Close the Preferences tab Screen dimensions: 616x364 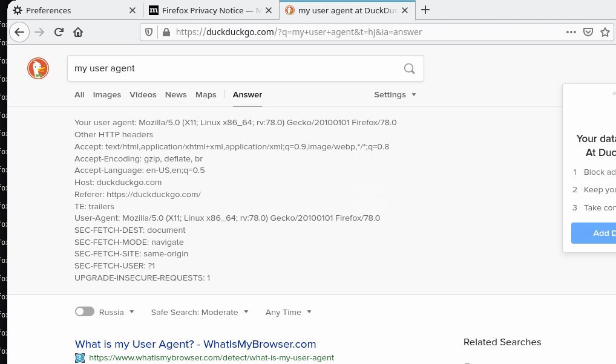(133, 10)
